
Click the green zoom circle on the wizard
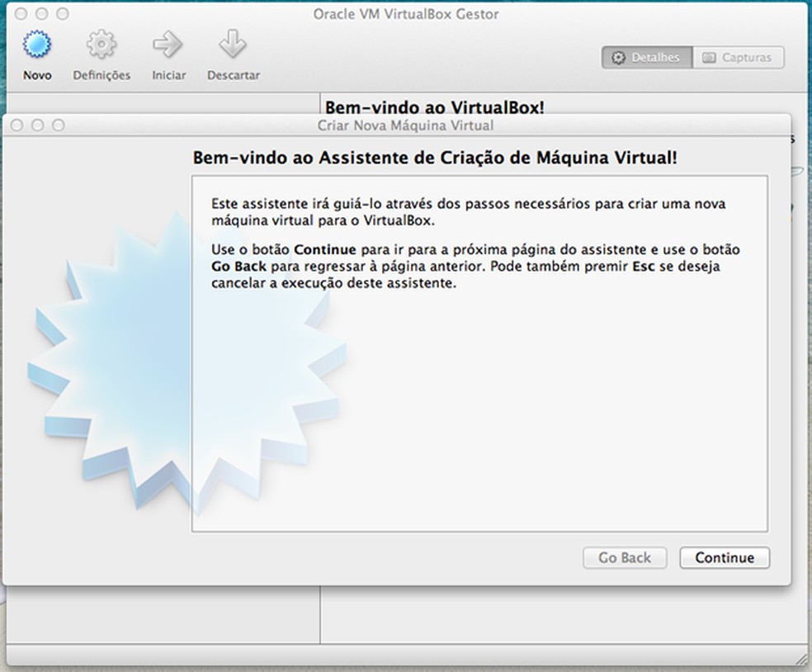click(x=56, y=125)
